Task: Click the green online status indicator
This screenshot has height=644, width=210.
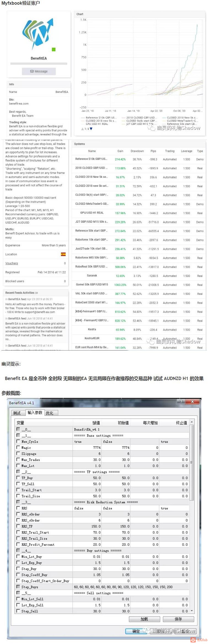Action: (x=54, y=49)
